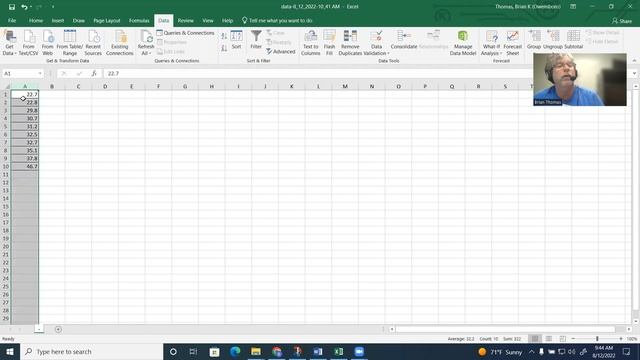
Task: Click the Group outline icon
Action: [x=534, y=40]
